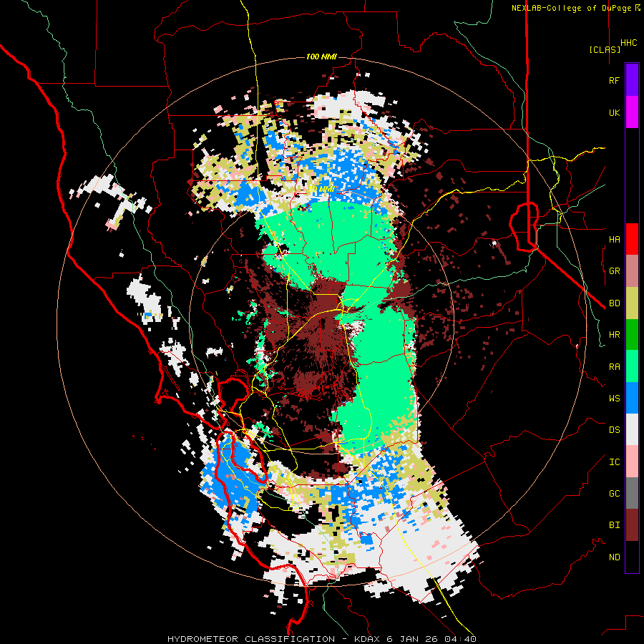Select the GR legend label
Viewport: 644px width, 644px height.
click(x=614, y=271)
